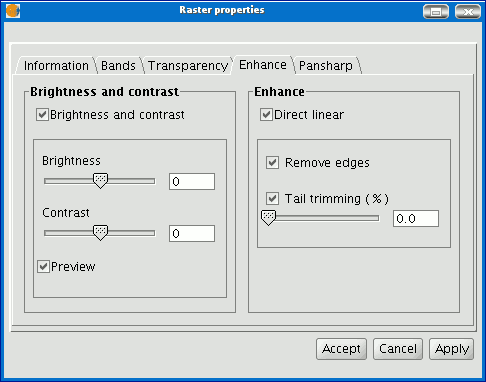486x382 pixels.
Task: Uncheck the Preview checkbox
Action: [x=43, y=267]
